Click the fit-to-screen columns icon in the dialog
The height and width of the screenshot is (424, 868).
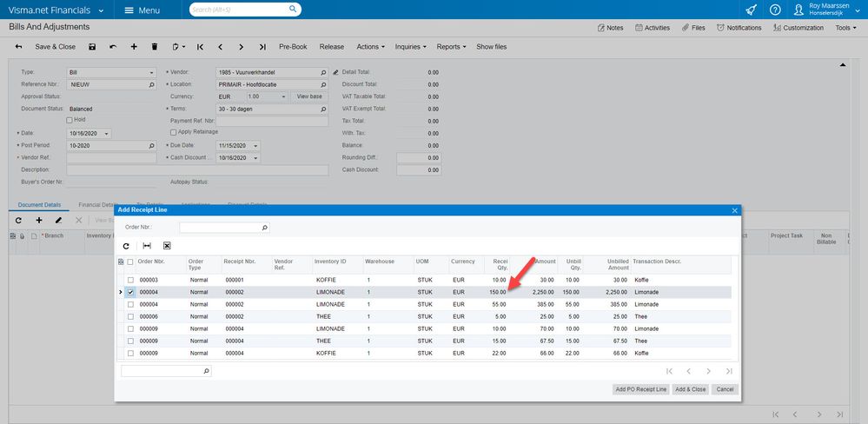pyautogui.click(x=147, y=246)
